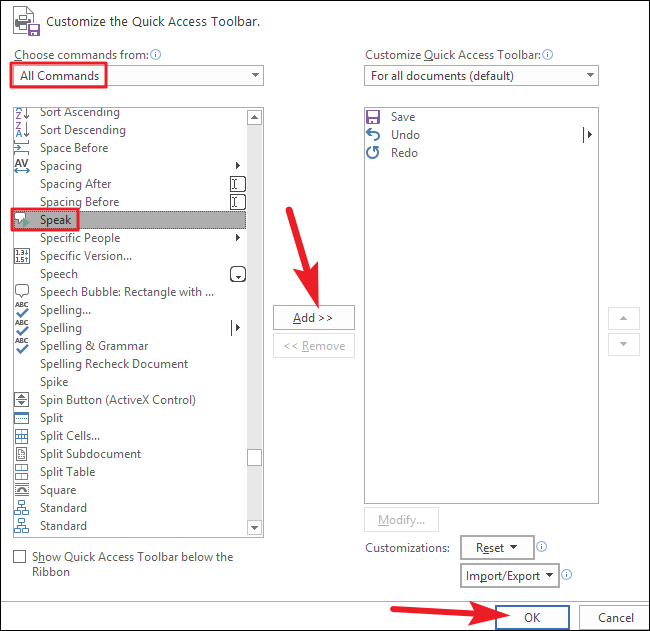Select the Split Table command

coord(67,472)
